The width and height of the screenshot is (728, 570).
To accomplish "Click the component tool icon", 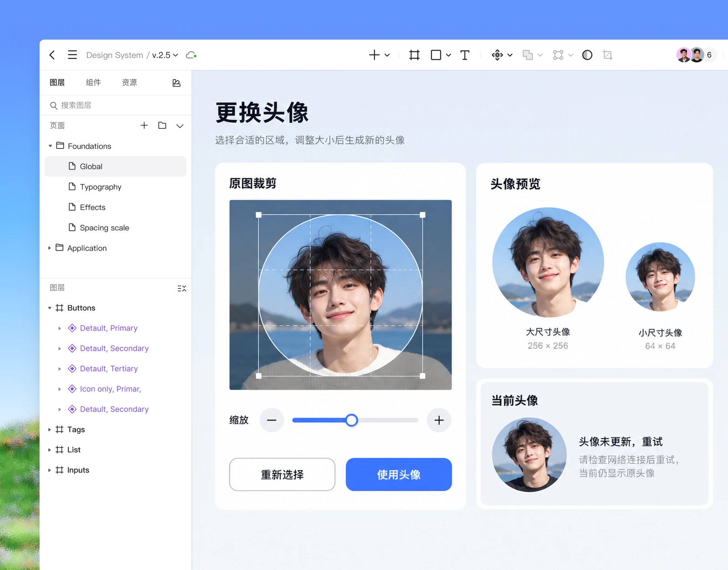I will click(x=497, y=55).
